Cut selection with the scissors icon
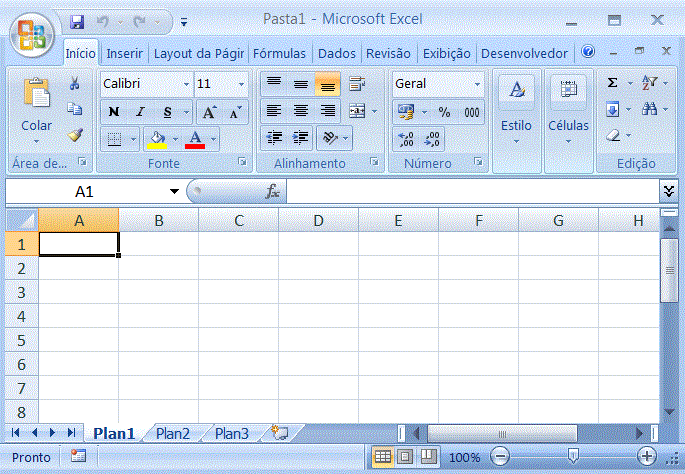 75,83
